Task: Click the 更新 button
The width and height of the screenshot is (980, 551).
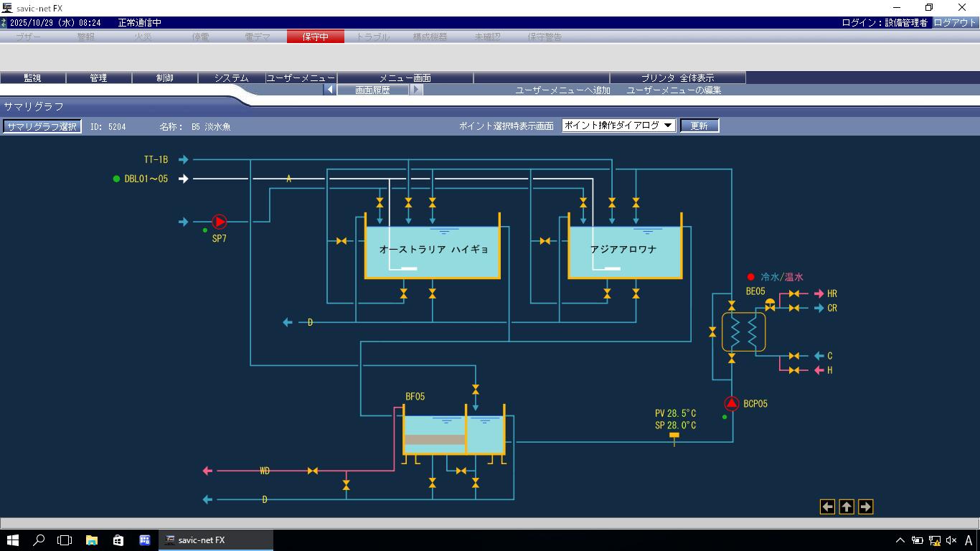Action: pos(699,126)
